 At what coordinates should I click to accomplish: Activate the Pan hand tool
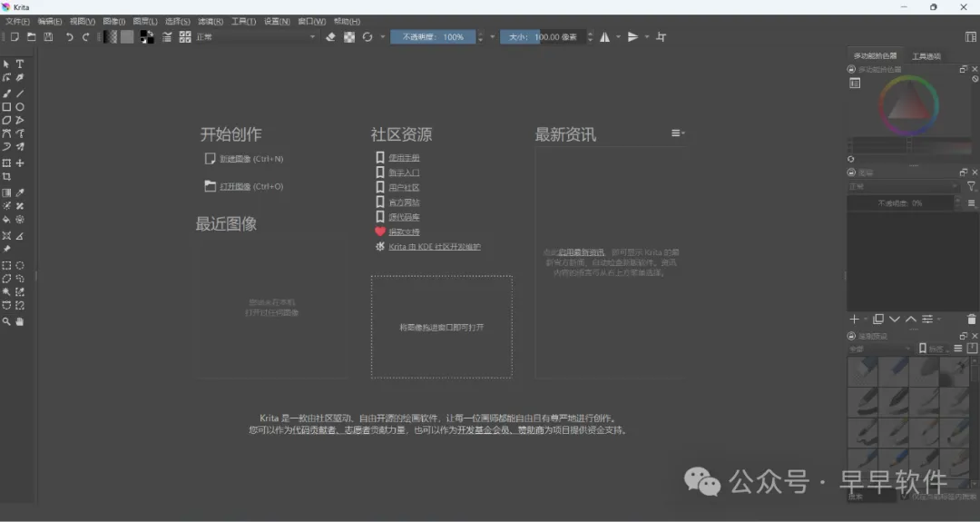click(20, 321)
